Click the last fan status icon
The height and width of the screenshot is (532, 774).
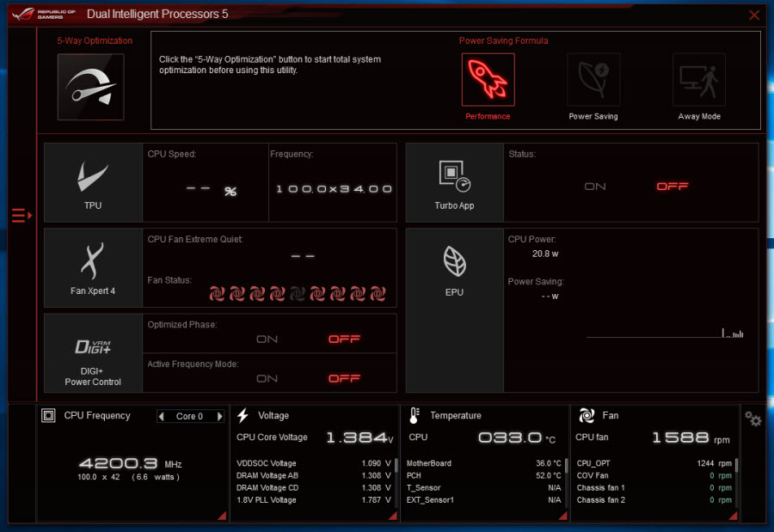pyautogui.click(x=378, y=294)
